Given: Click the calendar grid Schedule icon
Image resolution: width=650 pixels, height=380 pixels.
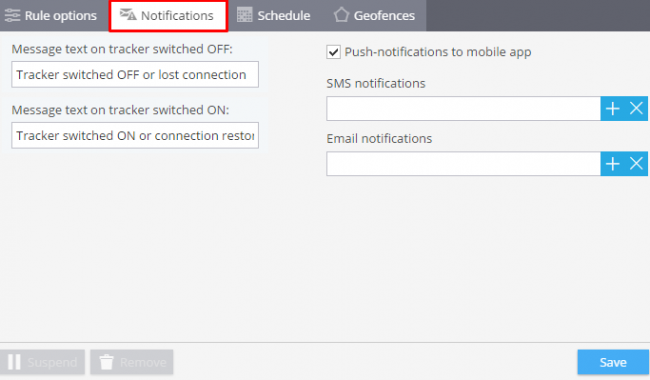Looking at the screenshot, I should [244, 15].
